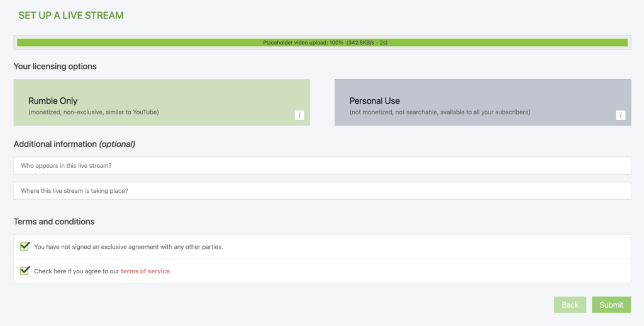Image resolution: width=644 pixels, height=326 pixels.
Task: Open the info icon on Rumble Only card
Action: click(300, 115)
